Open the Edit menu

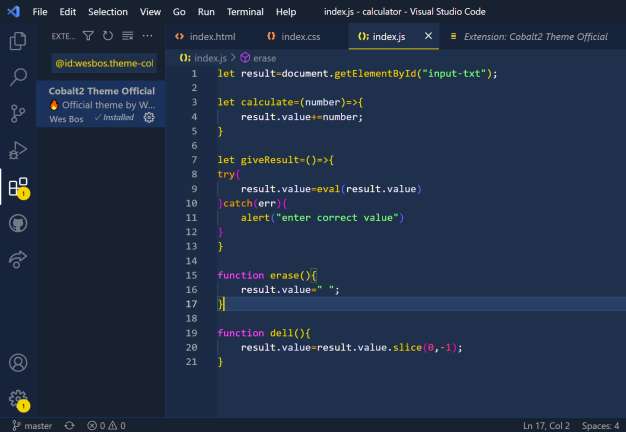pyautogui.click(x=67, y=12)
